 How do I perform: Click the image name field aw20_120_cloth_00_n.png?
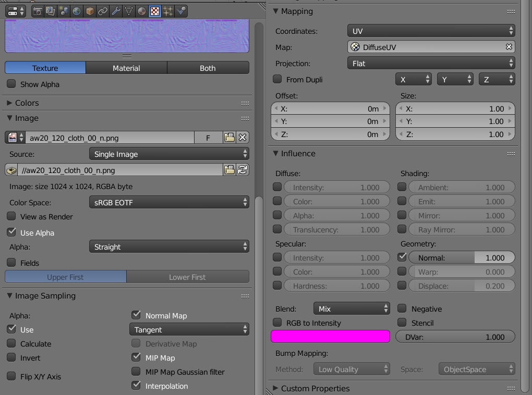click(110, 138)
